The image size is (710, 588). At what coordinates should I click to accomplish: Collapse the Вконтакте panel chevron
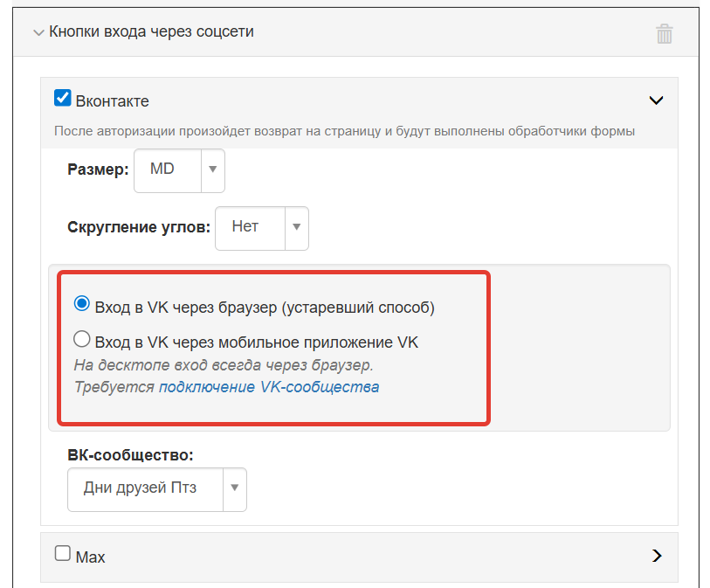(x=656, y=100)
